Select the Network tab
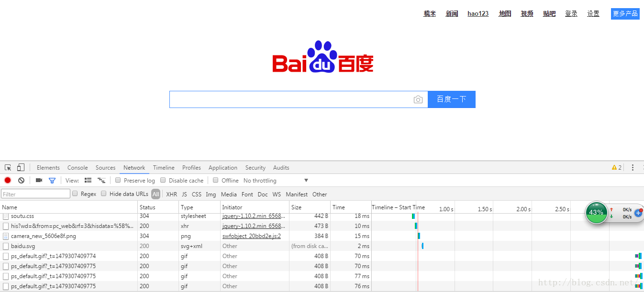The height and width of the screenshot is (292, 644). [x=134, y=168]
